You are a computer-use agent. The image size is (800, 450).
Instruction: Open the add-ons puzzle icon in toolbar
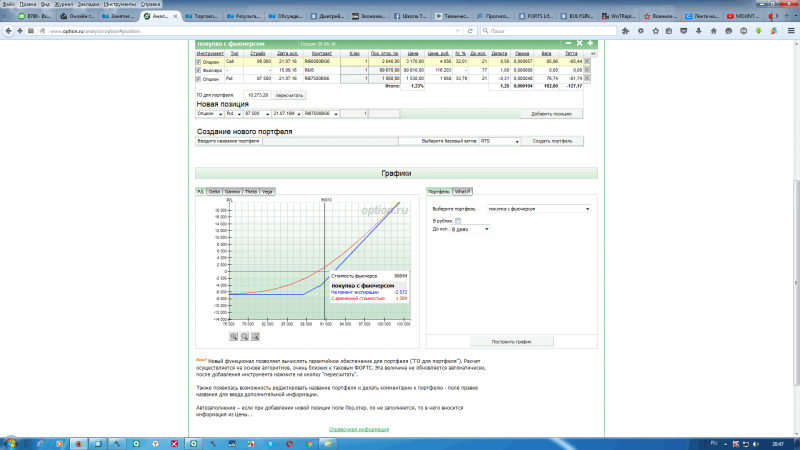pyautogui.click(x=626, y=31)
